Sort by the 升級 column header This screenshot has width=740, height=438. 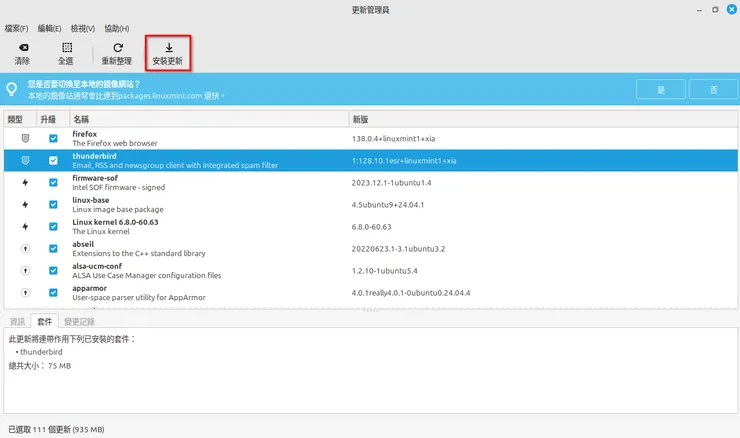(53, 119)
